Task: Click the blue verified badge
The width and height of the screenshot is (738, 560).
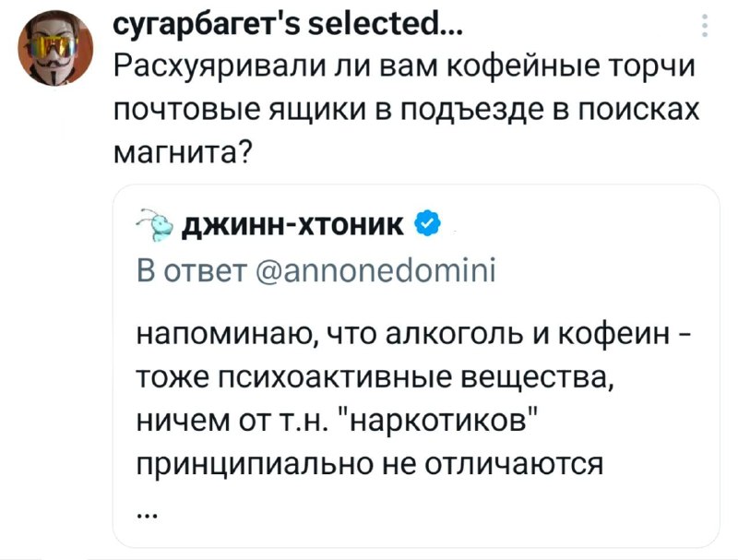Action: click(x=427, y=225)
